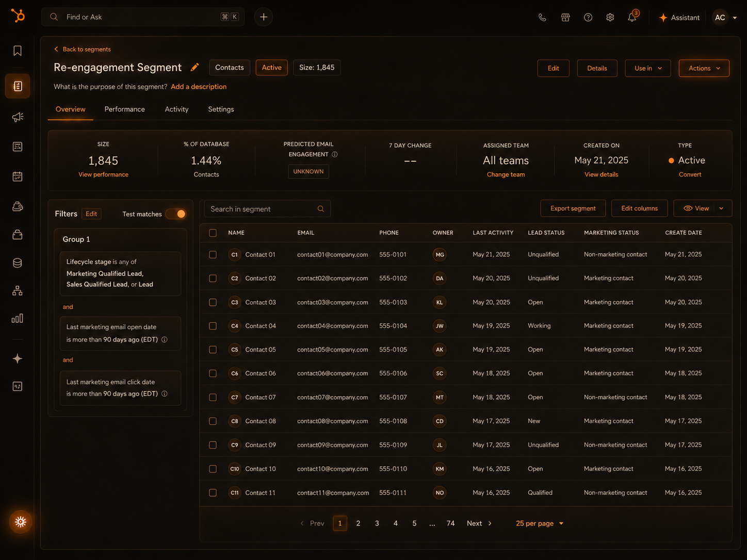The image size is (747, 560).
Task: Open the Marketplace store icon
Action: pos(565,17)
